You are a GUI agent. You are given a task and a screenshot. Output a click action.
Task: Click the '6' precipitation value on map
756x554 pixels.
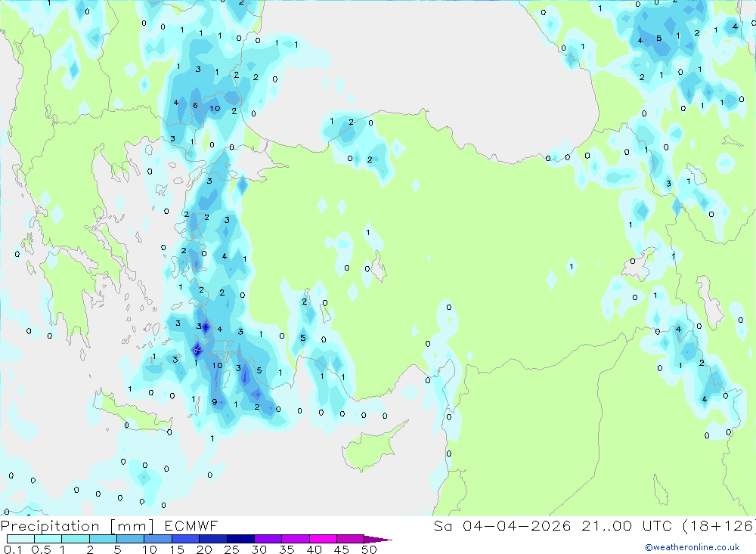tap(195, 105)
